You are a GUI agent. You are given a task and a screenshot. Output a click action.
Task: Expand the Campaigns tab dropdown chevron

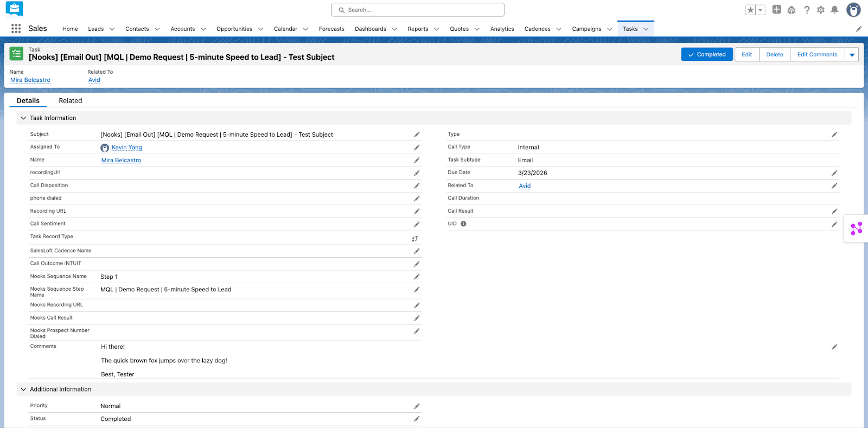tap(610, 29)
